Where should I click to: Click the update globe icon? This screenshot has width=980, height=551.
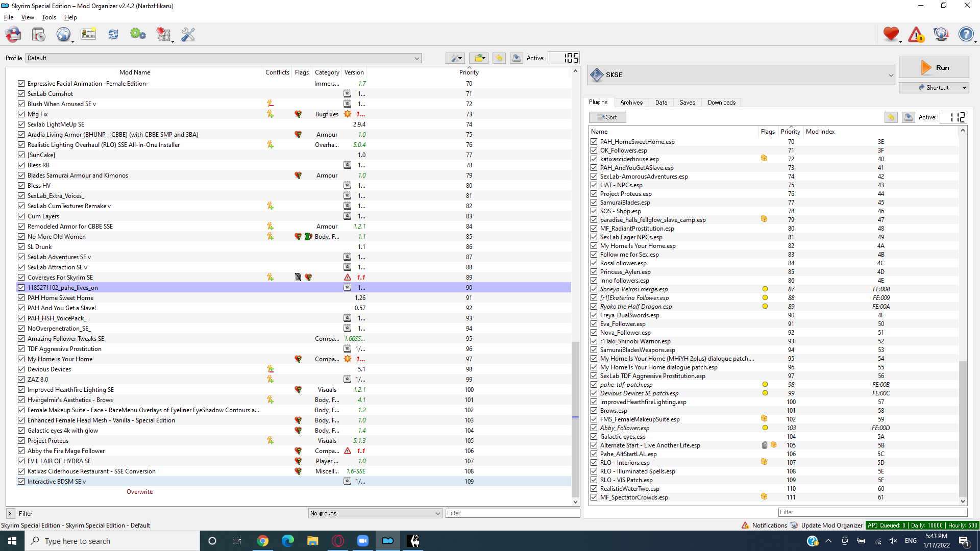coord(941,35)
